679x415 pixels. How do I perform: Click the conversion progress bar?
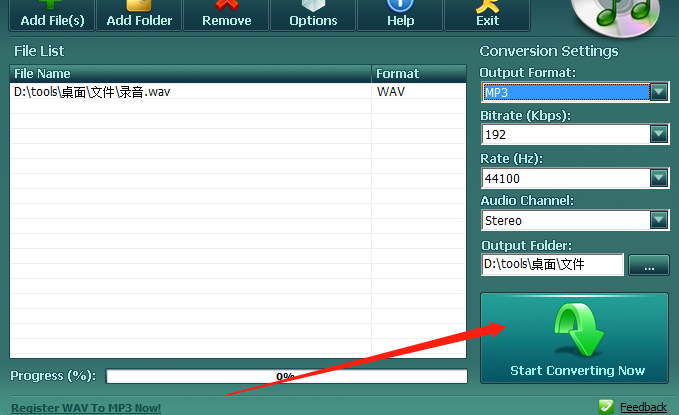[x=287, y=376]
